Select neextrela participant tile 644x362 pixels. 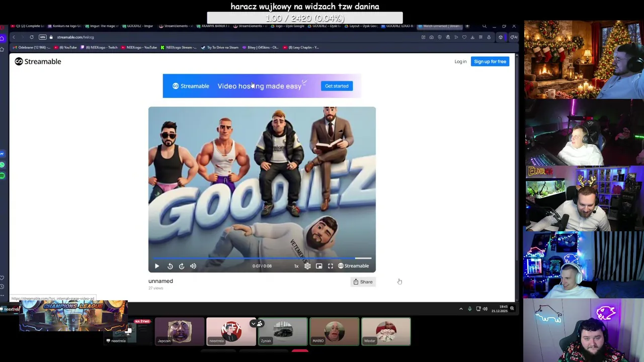pos(231,331)
